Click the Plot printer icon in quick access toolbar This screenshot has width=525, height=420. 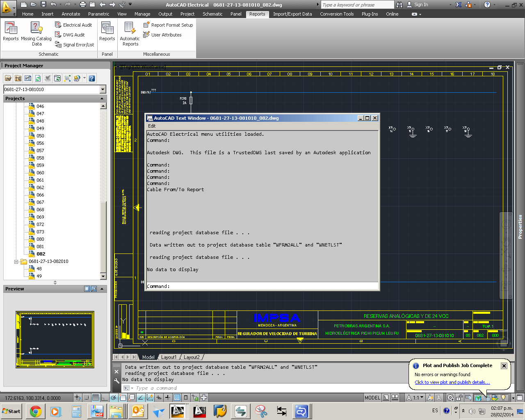[83, 5]
